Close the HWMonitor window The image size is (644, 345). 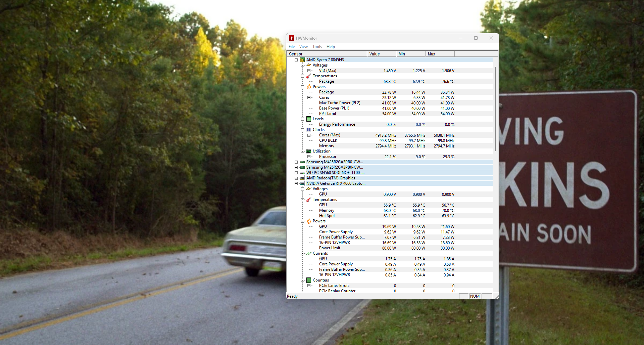coord(491,38)
